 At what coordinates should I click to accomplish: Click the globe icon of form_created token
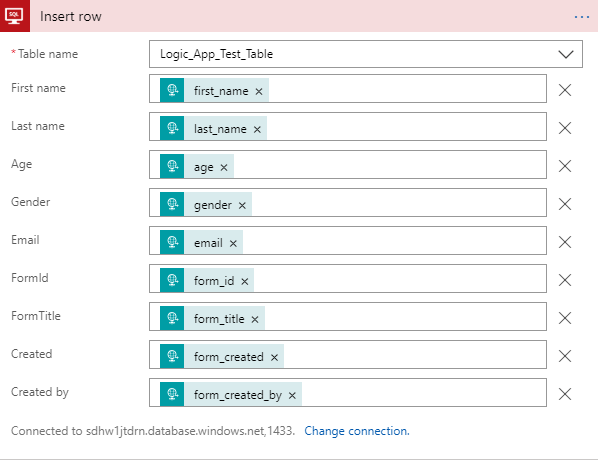point(172,356)
